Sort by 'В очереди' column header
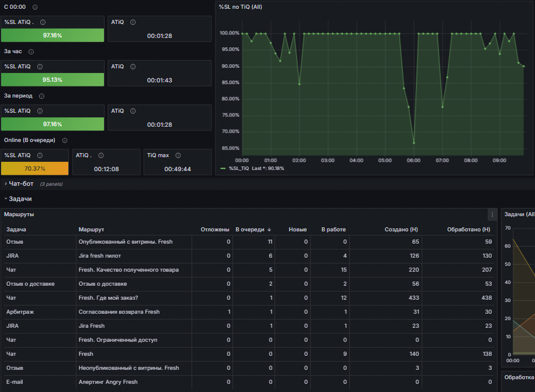 pyautogui.click(x=253, y=230)
